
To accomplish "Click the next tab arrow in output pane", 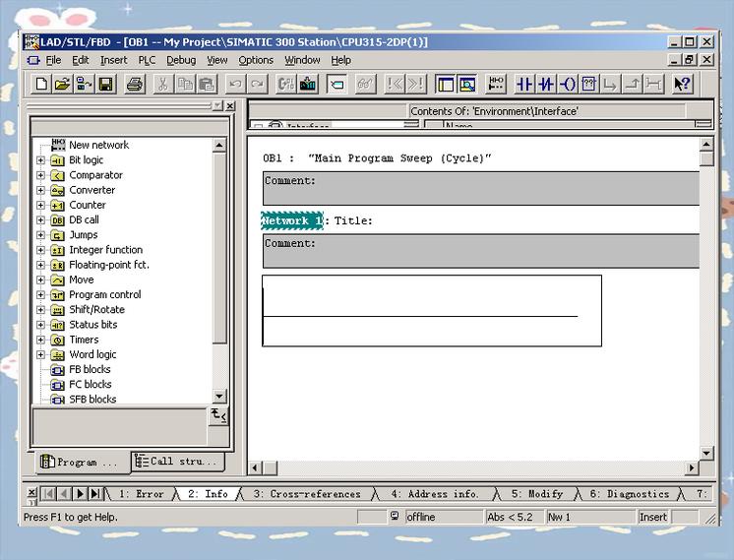I will 80,493.
